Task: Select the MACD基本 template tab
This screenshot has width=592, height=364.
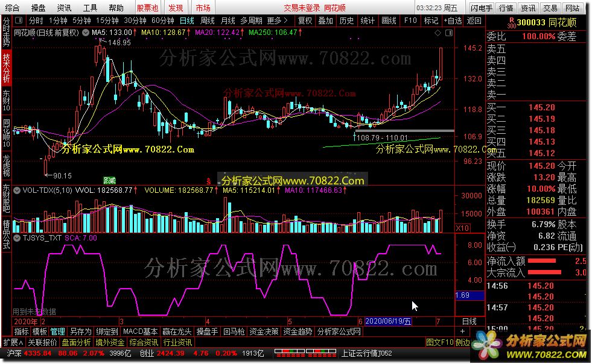Action: (141, 331)
